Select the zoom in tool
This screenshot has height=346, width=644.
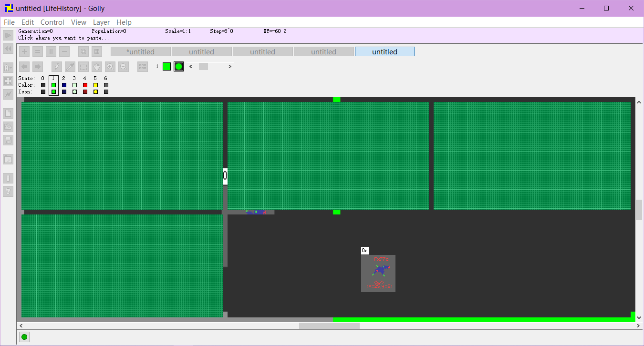[x=110, y=67]
